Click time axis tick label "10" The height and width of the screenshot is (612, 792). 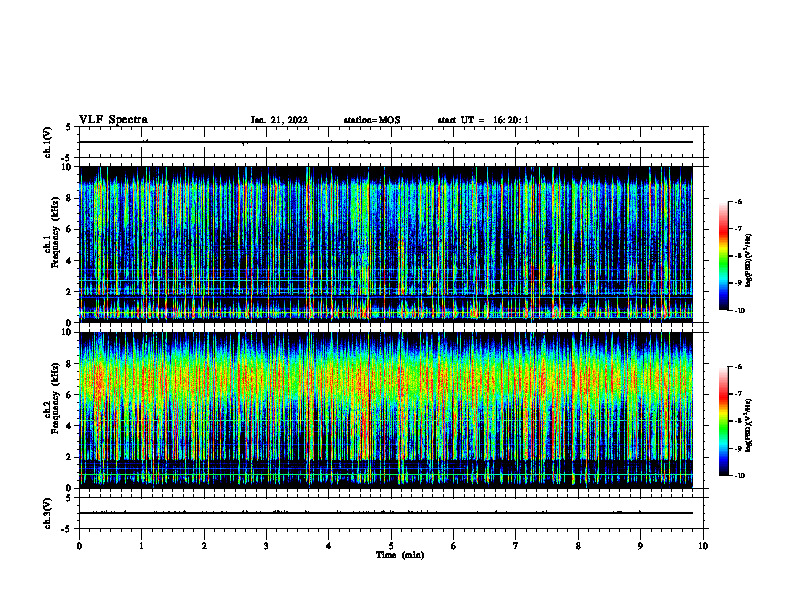(703, 546)
